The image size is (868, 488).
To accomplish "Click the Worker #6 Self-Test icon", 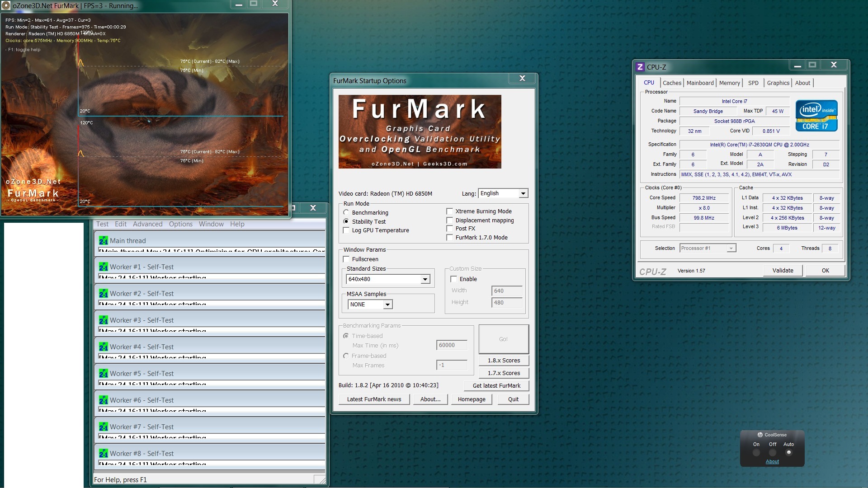I will [103, 400].
